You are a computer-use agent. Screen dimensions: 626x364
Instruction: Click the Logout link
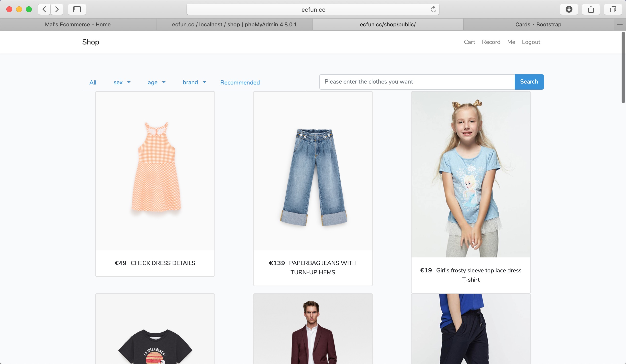click(531, 42)
